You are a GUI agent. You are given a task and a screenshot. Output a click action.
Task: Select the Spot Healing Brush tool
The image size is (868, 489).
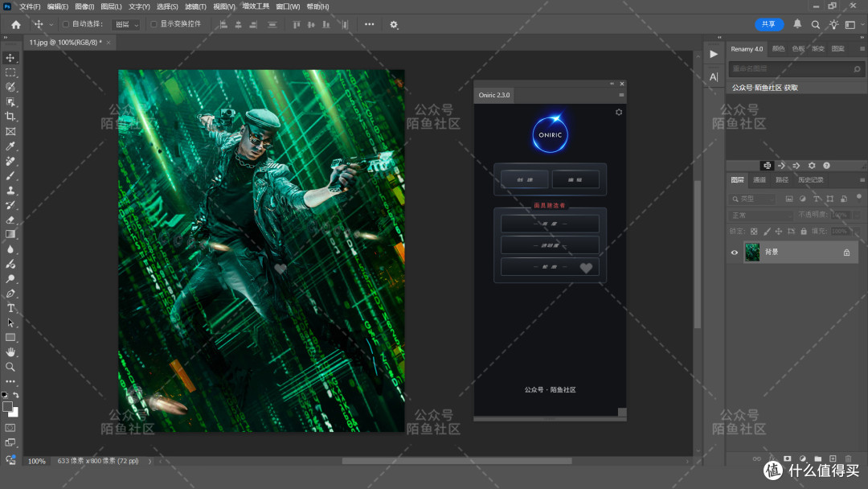[10, 161]
